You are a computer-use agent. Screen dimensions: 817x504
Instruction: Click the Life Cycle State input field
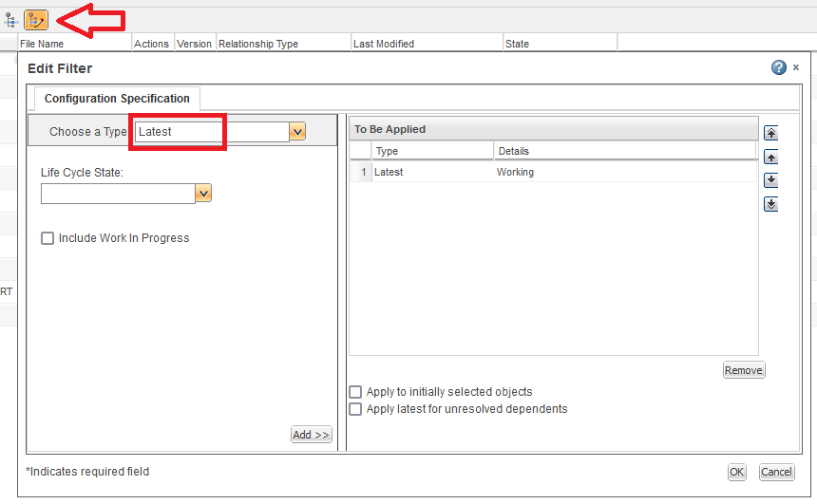coord(118,194)
